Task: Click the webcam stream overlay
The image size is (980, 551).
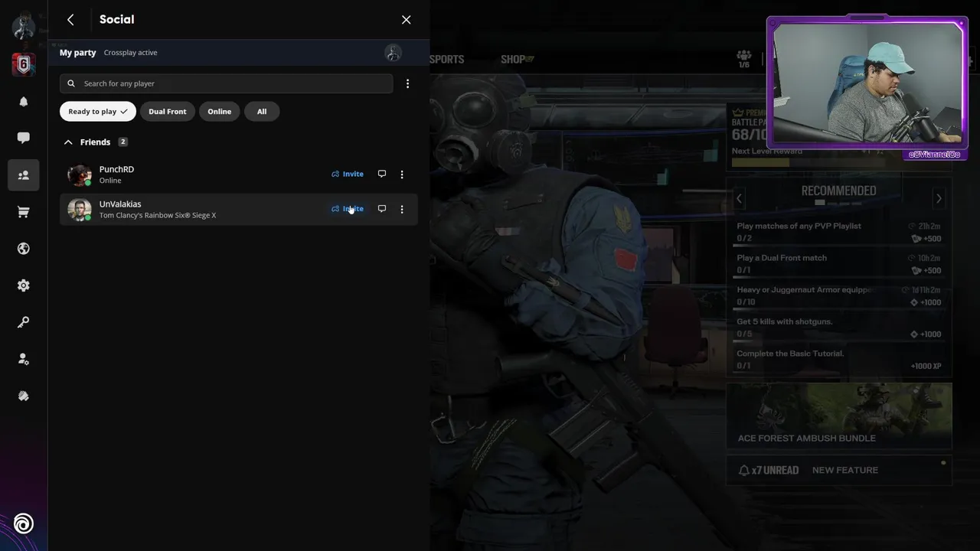Action: pyautogui.click(x=867, y=82)
